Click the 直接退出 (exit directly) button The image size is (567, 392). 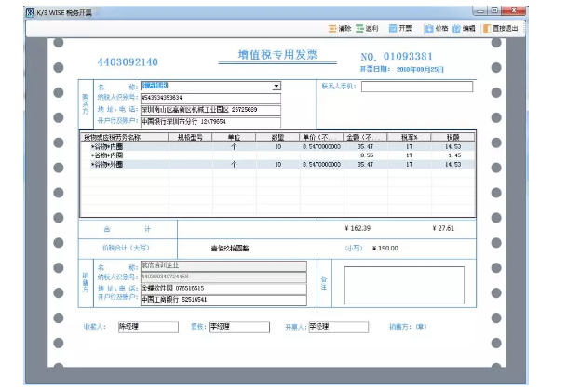(501, 28)
